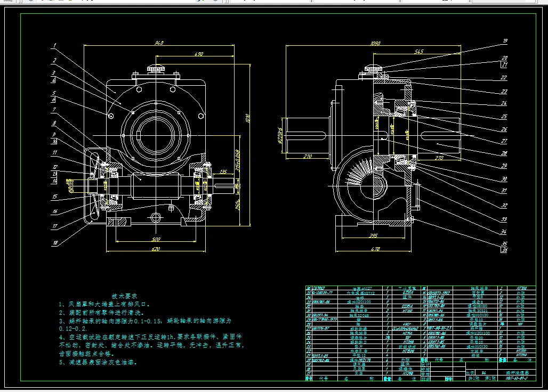Select part callout number 2 on the left view
The image size is (548, 392).
(54, 60)
